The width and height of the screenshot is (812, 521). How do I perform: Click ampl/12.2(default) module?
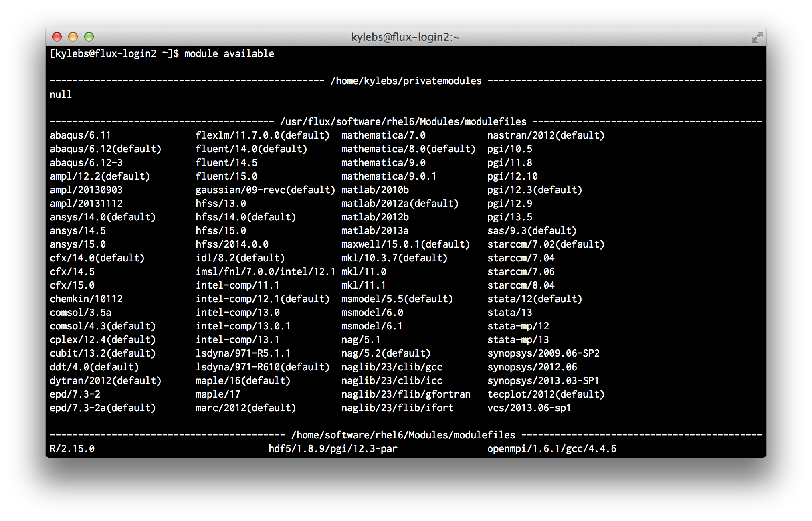(100, 176)
